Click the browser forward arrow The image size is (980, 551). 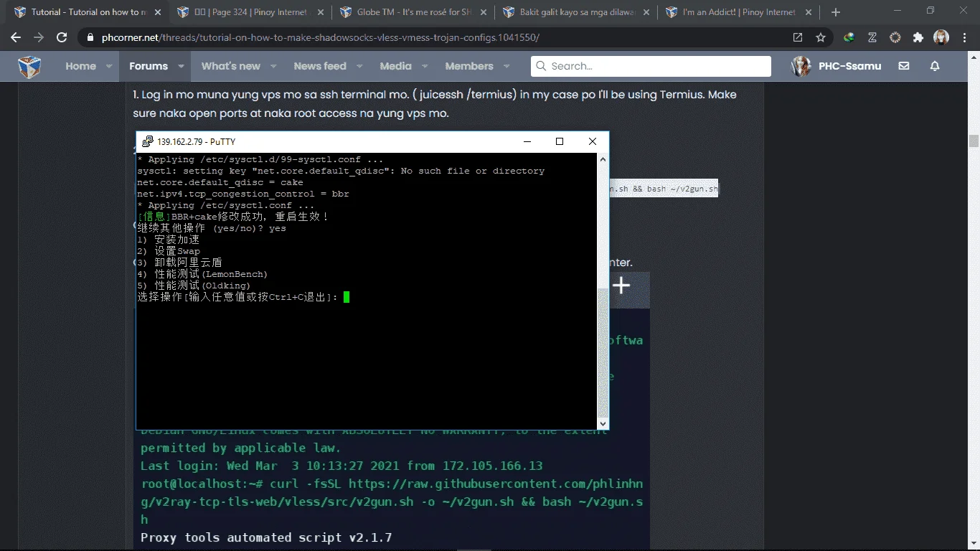39,37
